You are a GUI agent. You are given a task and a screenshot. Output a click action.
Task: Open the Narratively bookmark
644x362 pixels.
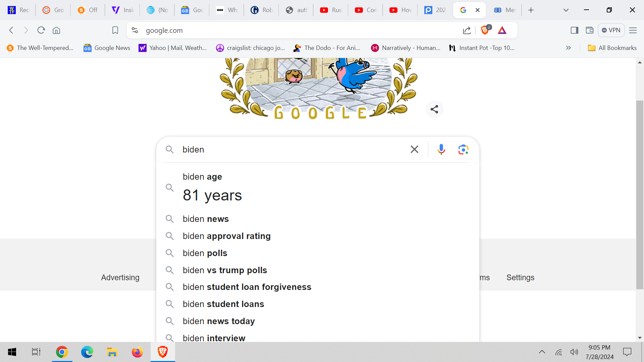pos(406,48)
